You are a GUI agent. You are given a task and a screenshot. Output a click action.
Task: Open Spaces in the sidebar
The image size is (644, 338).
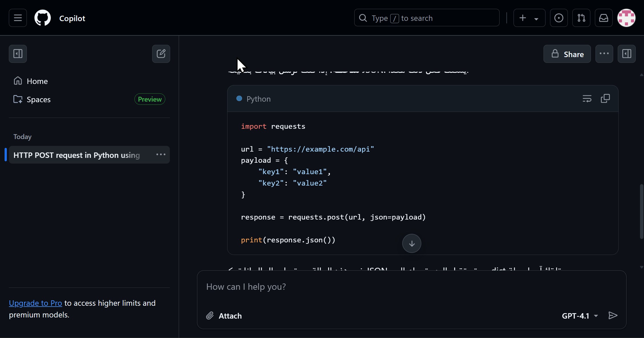click(x=89, y=99)
